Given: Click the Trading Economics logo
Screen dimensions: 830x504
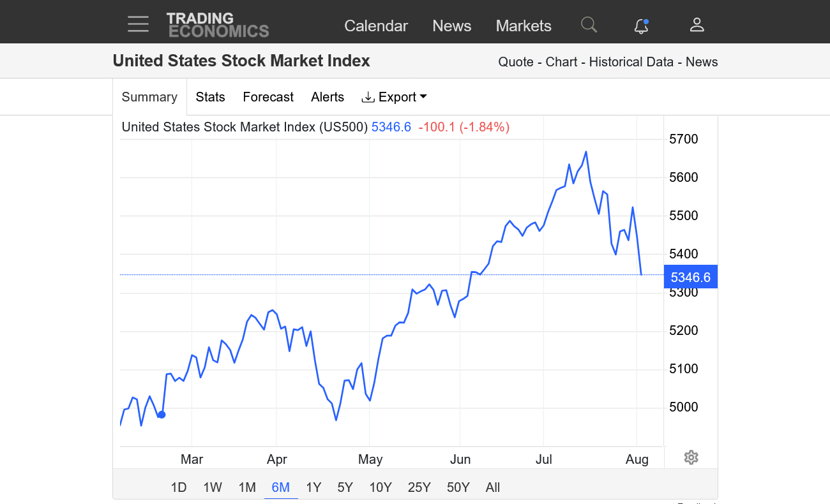Looking at the screenshot, I should click(218, 25).
